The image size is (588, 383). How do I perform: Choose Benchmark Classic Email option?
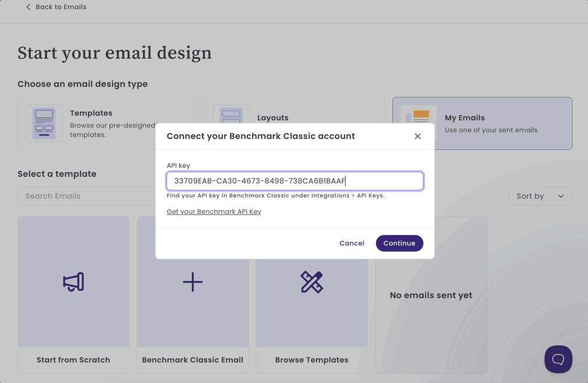(x=192, y=360)
